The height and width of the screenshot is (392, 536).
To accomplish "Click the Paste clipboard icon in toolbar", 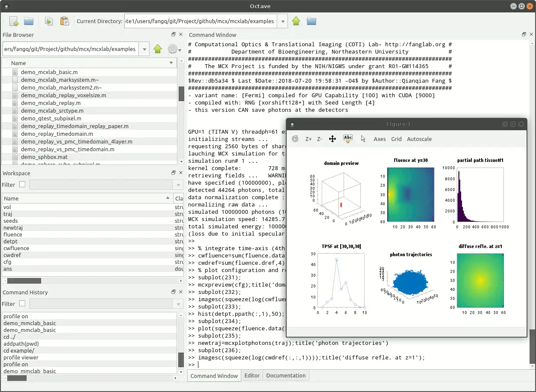I will [x=64, y=21].
